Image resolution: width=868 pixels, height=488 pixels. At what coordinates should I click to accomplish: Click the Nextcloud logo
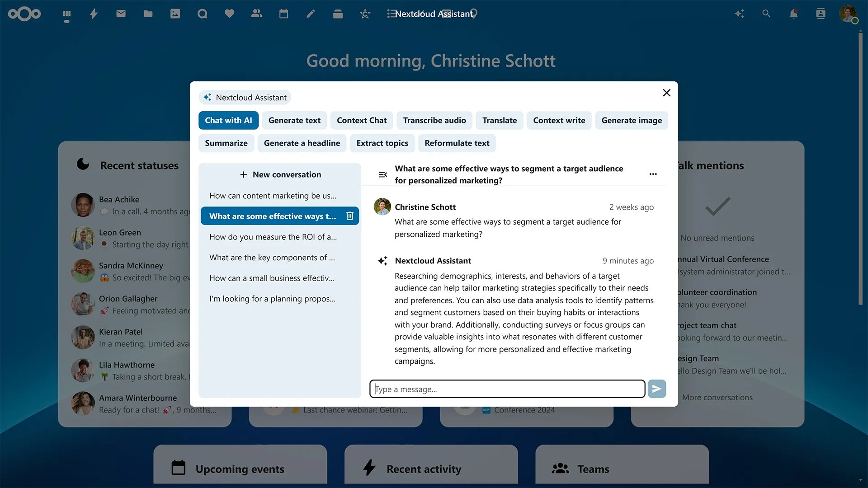coord(24,14)
